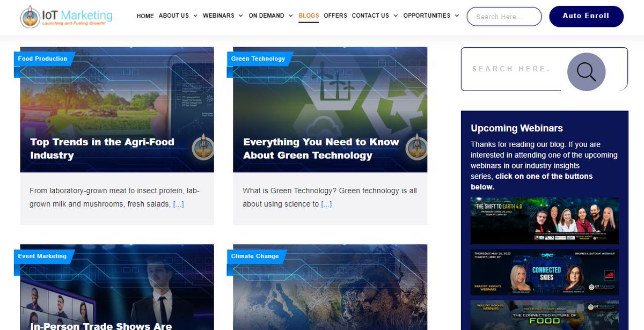Expand the Opportunities dropdown chevron
The height and width of the screenshot is (330, 644).
tap(457, 16)
